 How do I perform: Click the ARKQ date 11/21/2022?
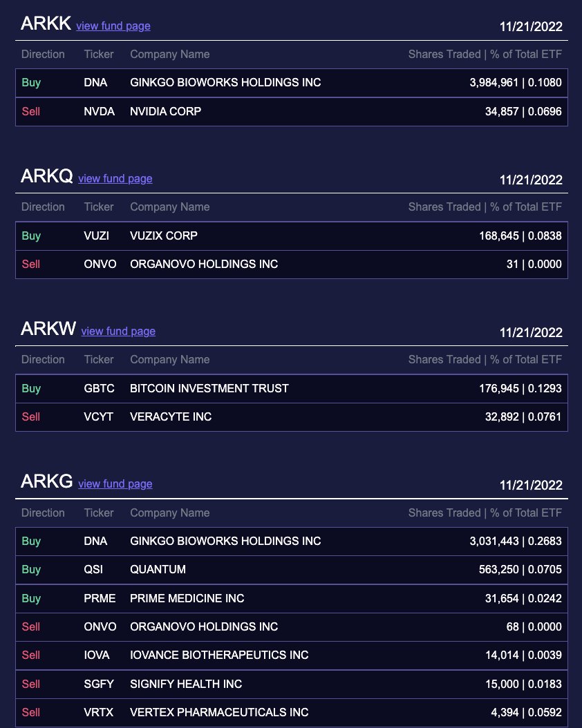pyautogui.click(x=531, y=180)
